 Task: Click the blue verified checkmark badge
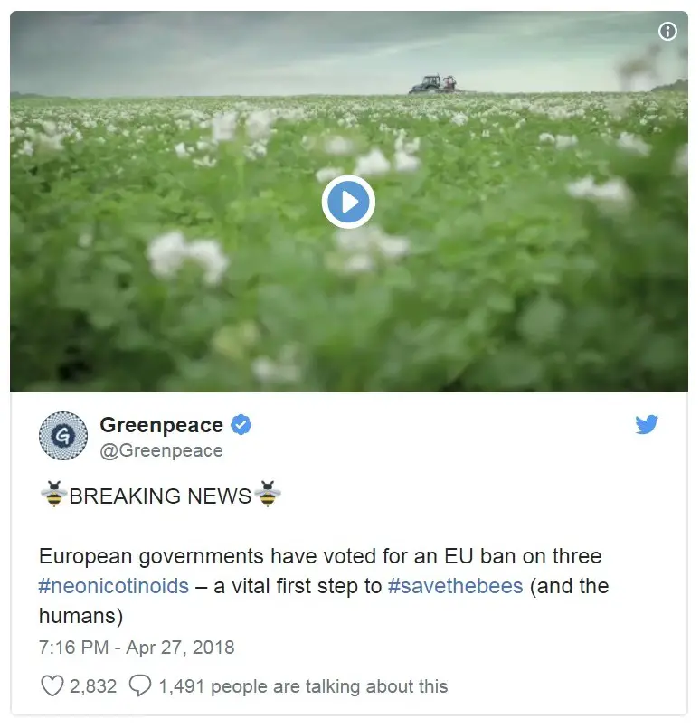pyautogui.click(x=241, y=424)
